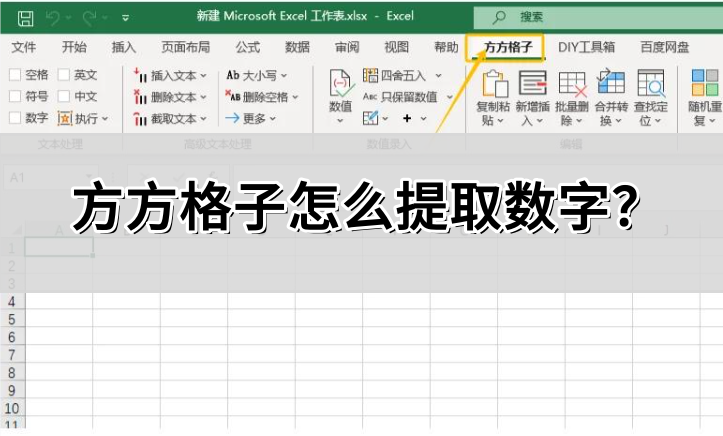This screenshot has width=723, height=436.
Task: Expand the 删除文本 dropdown arrow
Action: point(203,97)
